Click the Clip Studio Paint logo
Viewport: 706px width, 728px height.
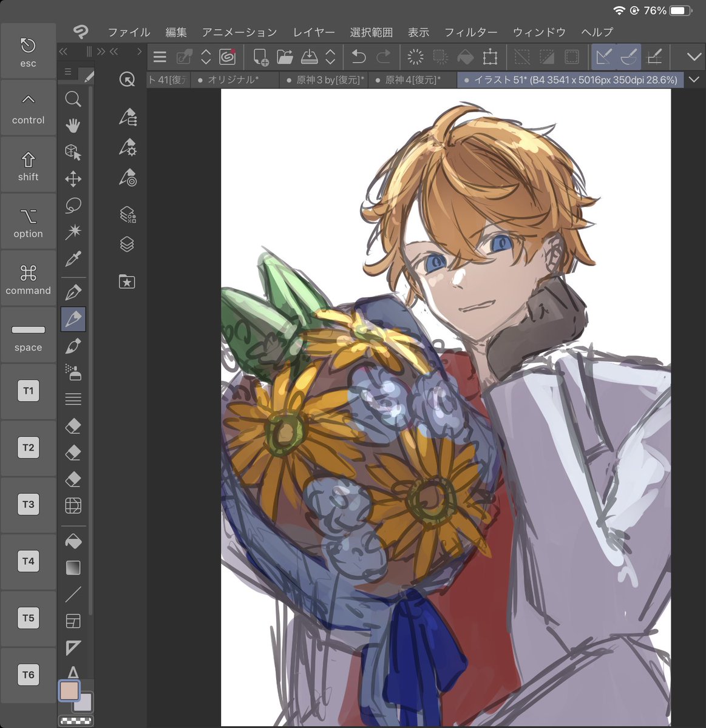click(x=80, y=32)
